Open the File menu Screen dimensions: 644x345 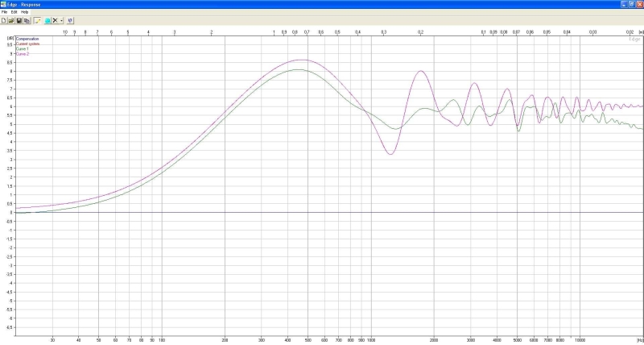(5, 12)
